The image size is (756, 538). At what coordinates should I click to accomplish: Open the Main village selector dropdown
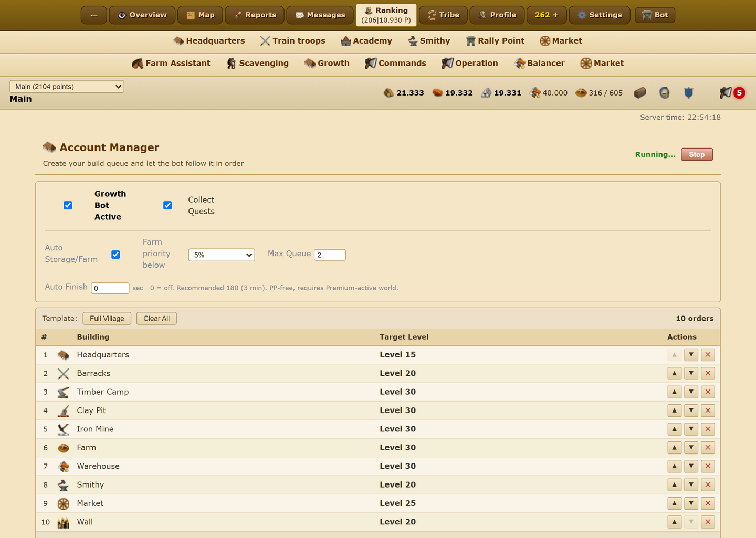(x=67, y=87)
